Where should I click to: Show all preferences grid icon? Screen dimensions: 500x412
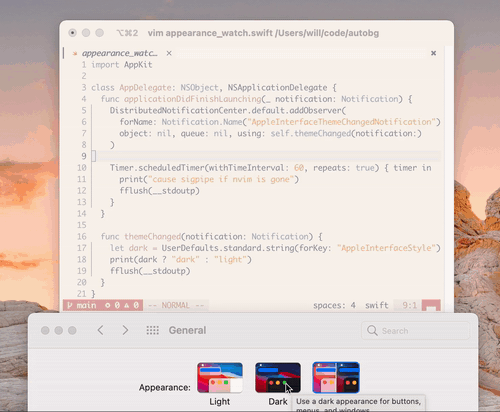[152, 330]
